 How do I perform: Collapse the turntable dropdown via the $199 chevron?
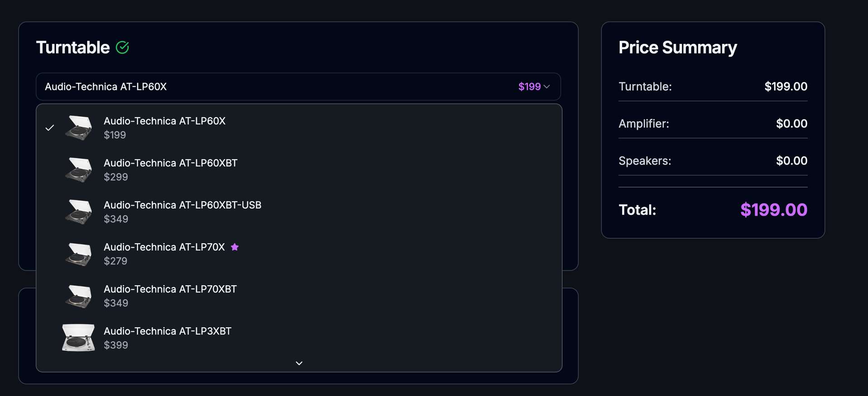tap(547, 86)
